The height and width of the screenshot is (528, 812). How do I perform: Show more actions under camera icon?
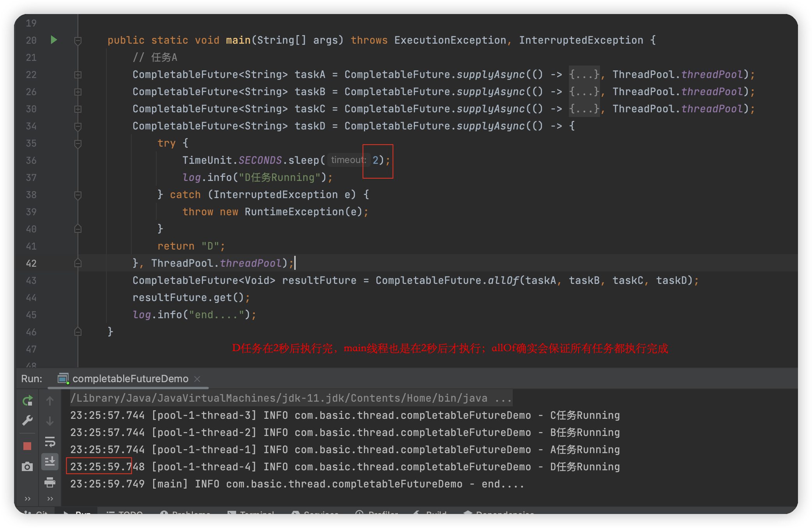tap(27, 498)
